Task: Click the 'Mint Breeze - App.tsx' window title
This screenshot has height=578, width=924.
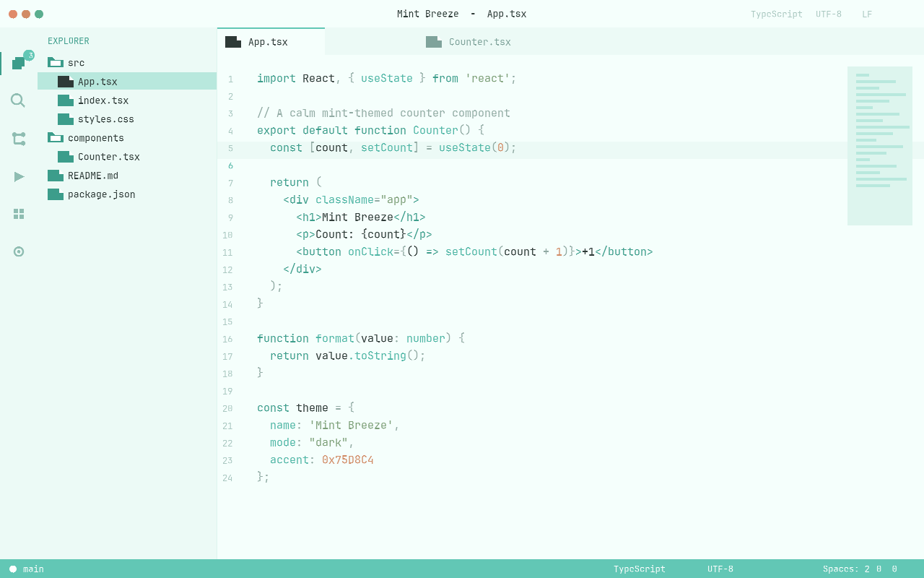Action: 462,14
